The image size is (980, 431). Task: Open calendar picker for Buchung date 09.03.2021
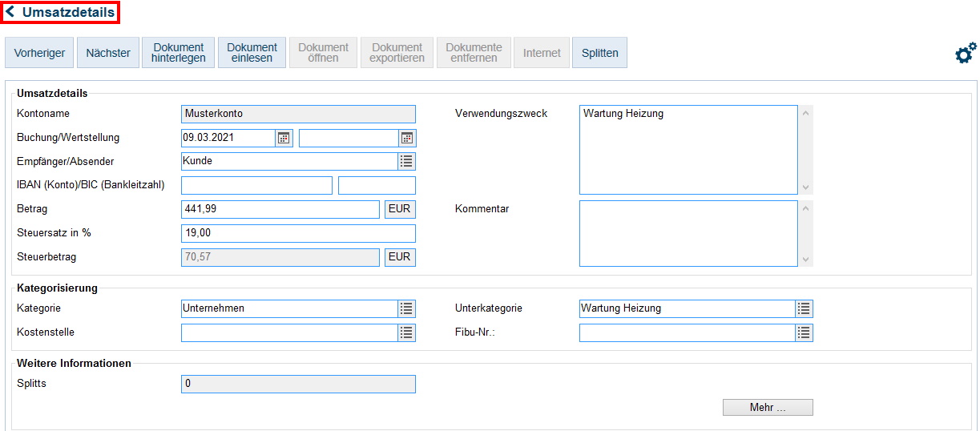(284, 138)
